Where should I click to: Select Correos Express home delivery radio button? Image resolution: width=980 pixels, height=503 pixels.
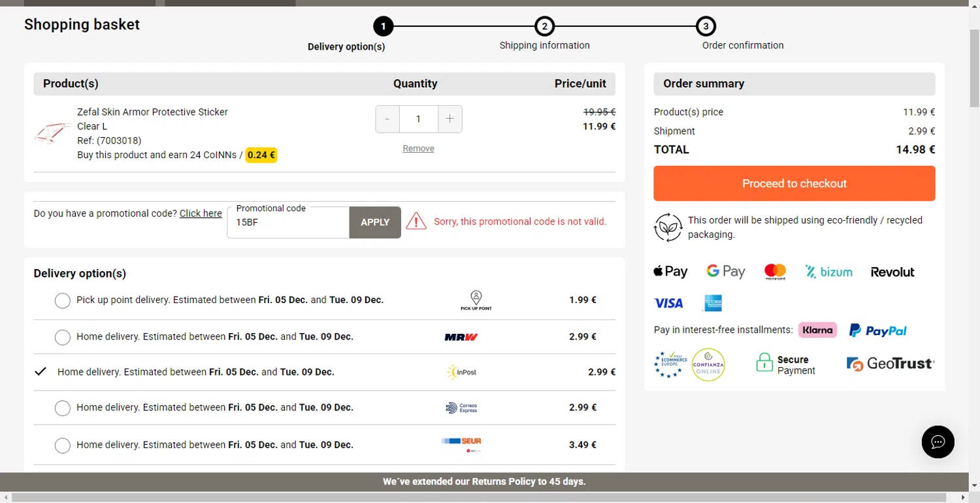tap(62, 408)
